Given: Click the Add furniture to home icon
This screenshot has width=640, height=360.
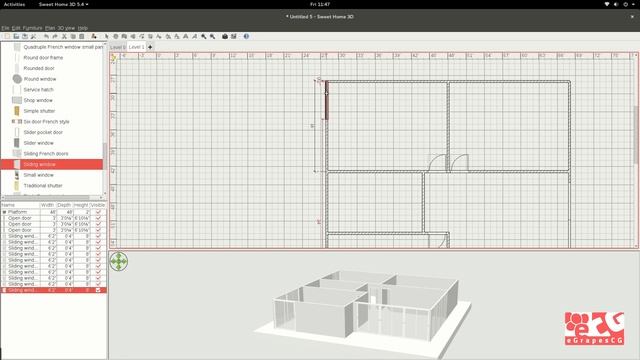Looking at the screenshot, I should [94, 36].
